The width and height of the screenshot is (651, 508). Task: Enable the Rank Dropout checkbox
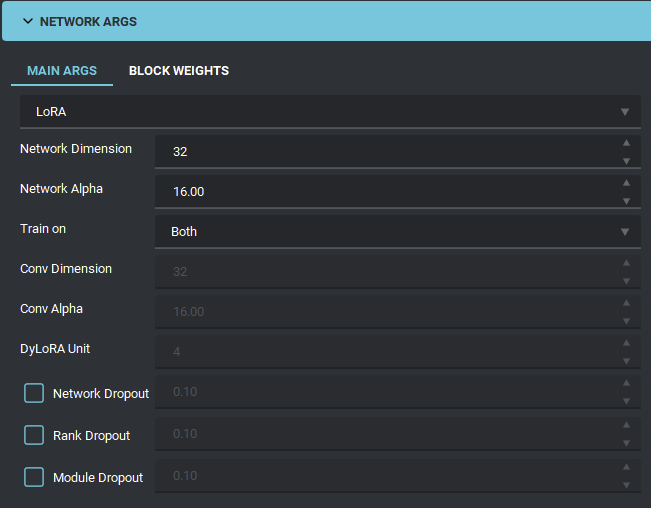(34, 435)
